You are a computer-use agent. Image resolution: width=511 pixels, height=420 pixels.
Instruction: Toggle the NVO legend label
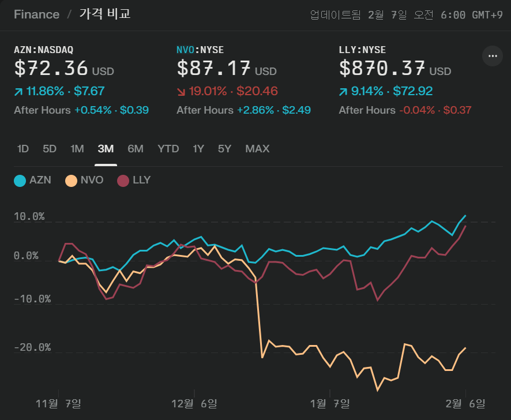click(x=92, y=180)
